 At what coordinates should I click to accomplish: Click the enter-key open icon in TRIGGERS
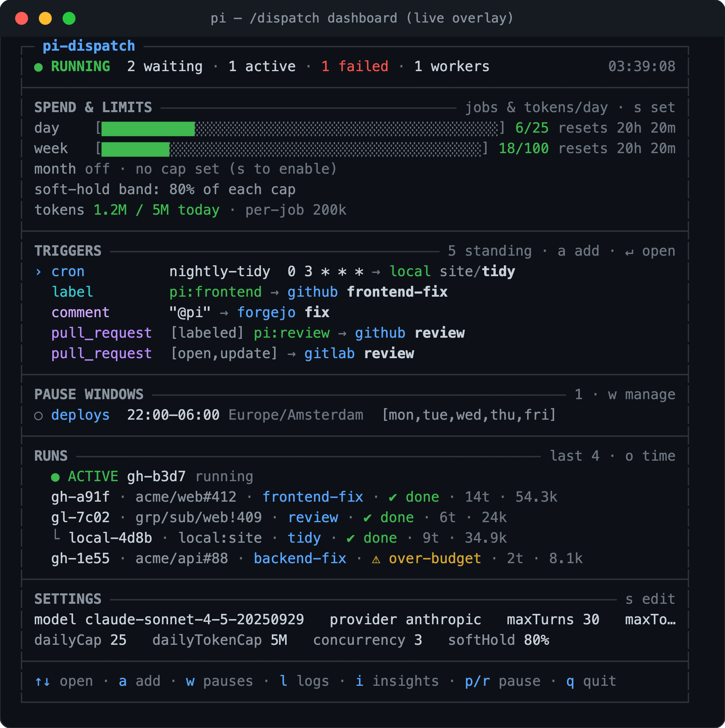[629, 252]
